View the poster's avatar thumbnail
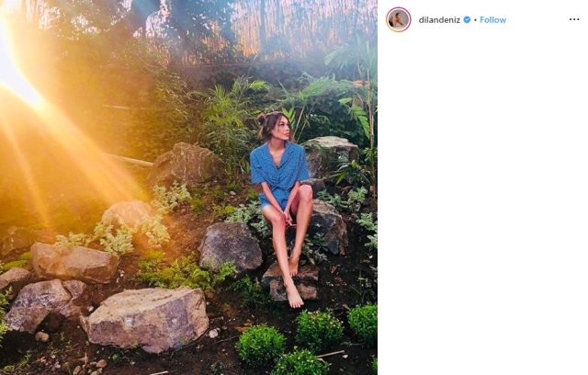The height and width of the screenshot is (375, 588). click(x=398, y=19)
